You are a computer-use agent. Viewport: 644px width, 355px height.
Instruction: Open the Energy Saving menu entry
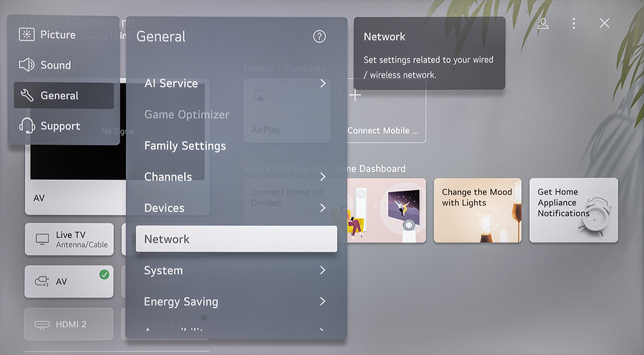(181, 302)
